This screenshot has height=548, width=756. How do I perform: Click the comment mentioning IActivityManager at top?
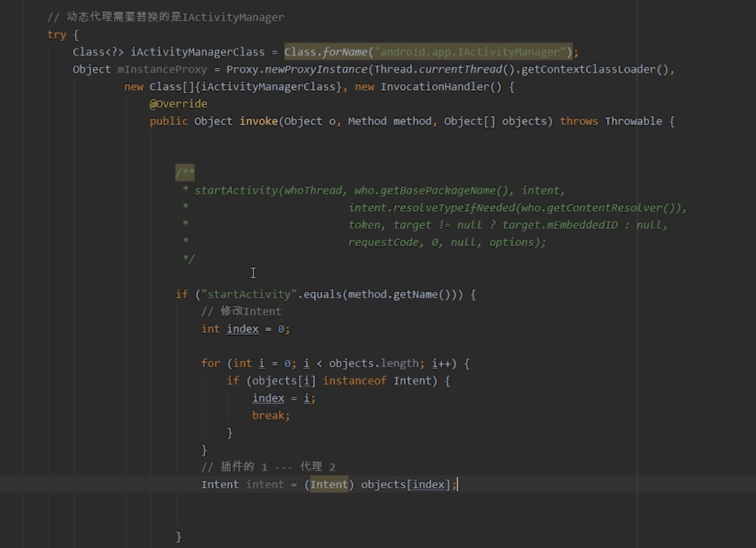tap(166, 17)
